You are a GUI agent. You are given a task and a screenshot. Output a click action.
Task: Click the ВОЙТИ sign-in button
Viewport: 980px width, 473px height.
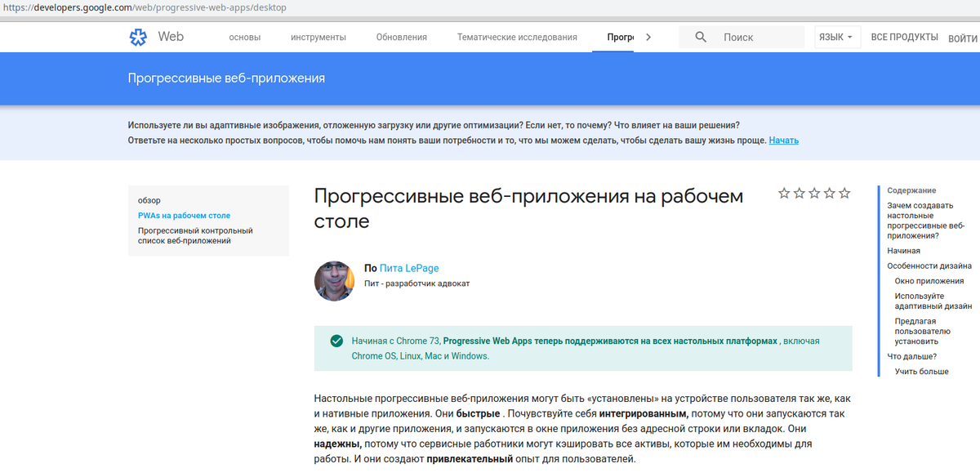[964, 38]
